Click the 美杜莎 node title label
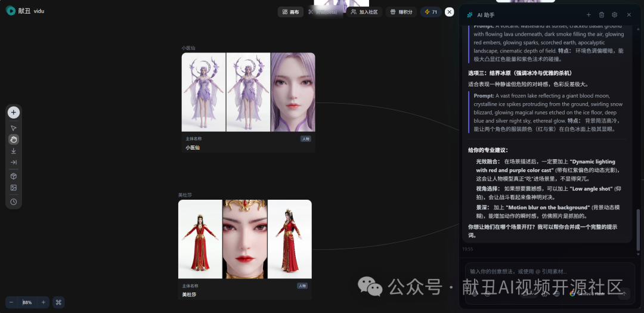This screenshot has height=313, width=644. (185, 195)
